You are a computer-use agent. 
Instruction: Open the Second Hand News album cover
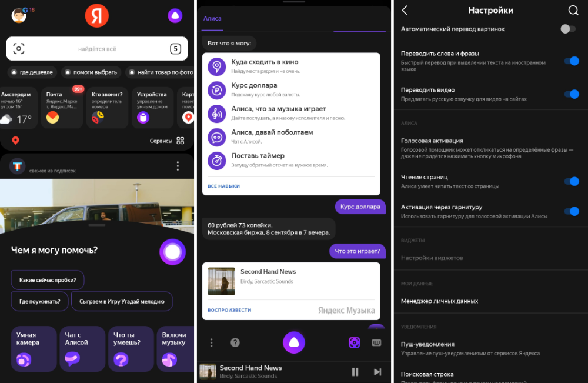click(x=221, y=281)
